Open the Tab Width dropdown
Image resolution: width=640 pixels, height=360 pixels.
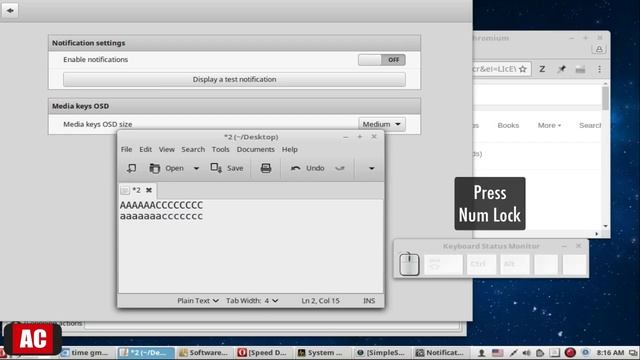click(x=252, y=301)
